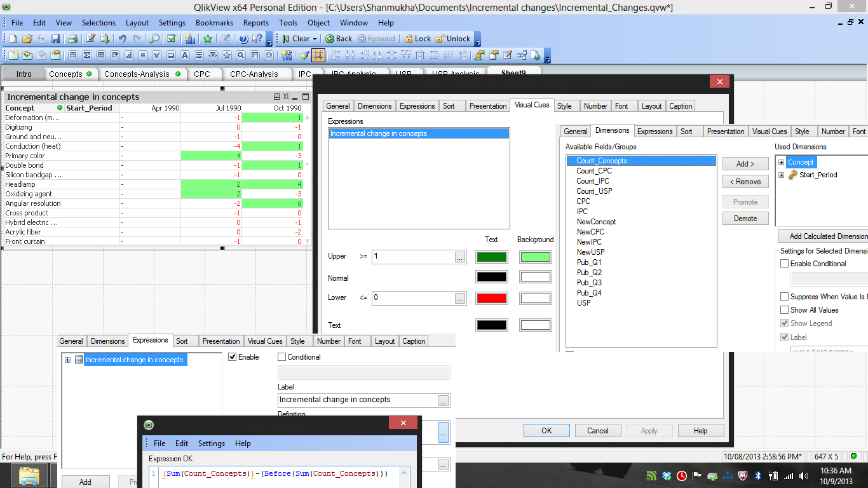The width and height of the screenshot is (868, 488).
Task: Open the Upper value ellipsis expression editor
Action: [x=461, y=257]
